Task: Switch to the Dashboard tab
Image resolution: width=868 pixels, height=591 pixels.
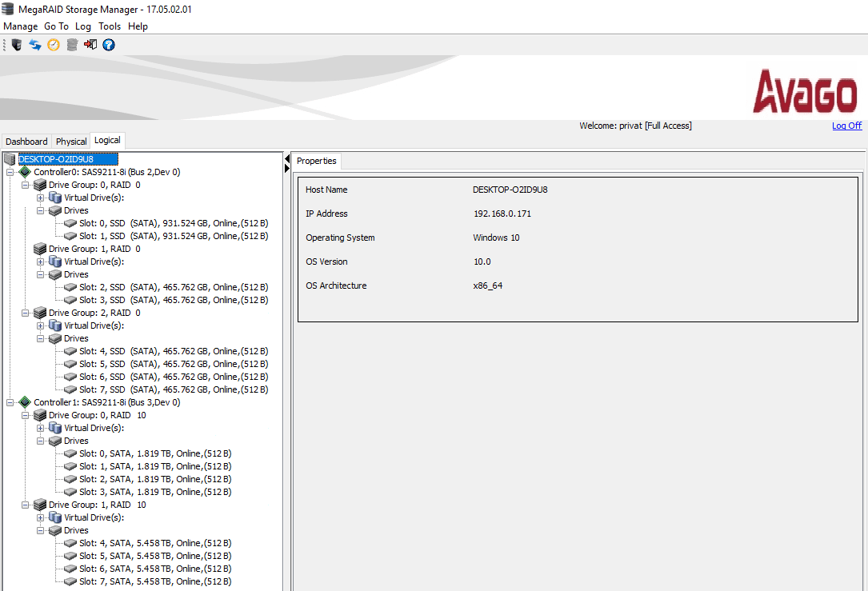Action: tap(26, 142)
